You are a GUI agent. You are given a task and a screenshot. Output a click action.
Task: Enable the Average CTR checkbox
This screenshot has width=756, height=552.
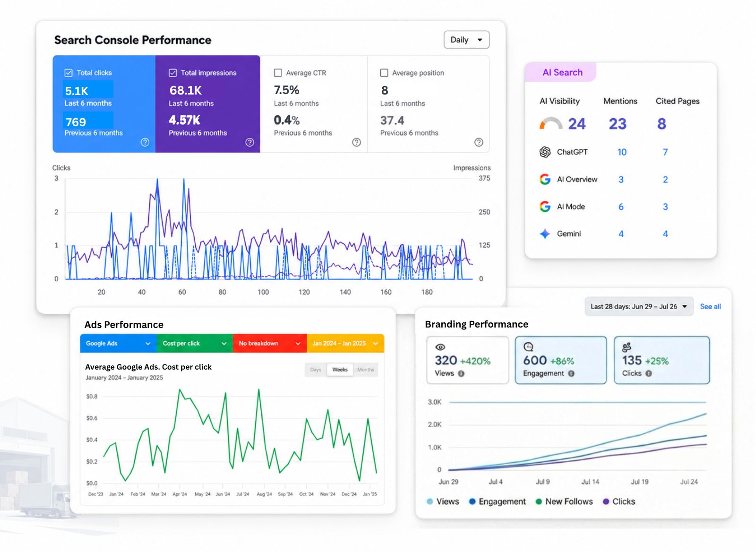coord(278,73)
